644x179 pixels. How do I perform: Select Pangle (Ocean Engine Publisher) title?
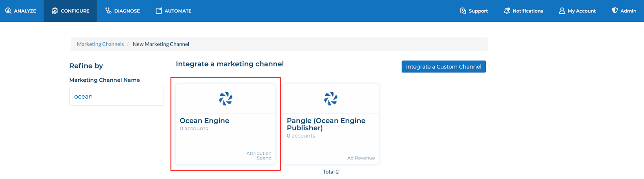[326, 124]
